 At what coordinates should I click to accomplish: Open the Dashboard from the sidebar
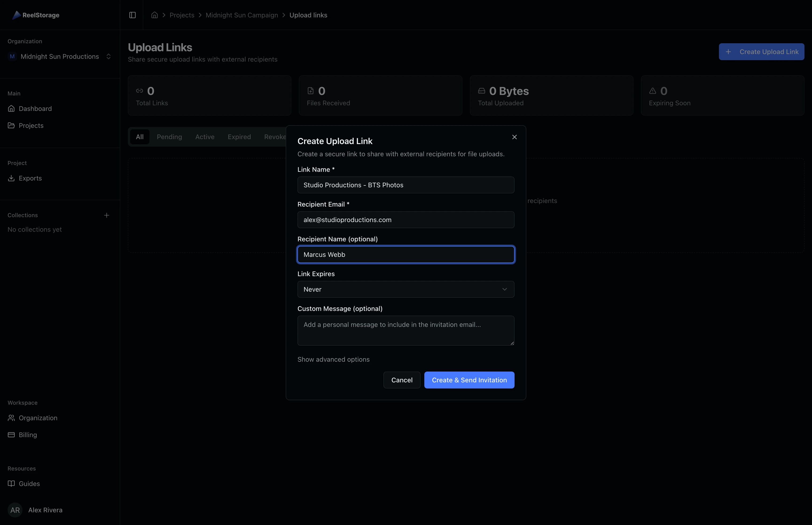[35, 108]
